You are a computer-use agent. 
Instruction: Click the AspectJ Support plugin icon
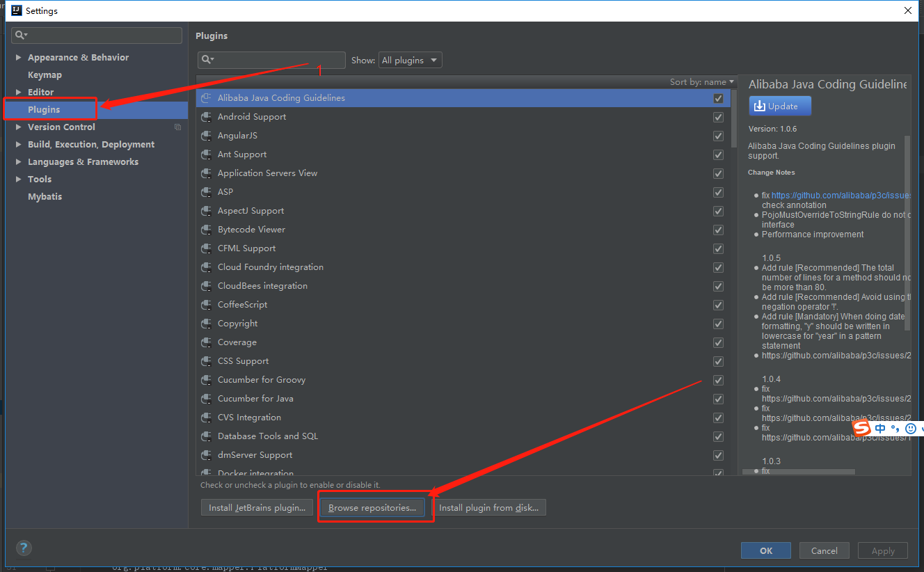[206, 211]
